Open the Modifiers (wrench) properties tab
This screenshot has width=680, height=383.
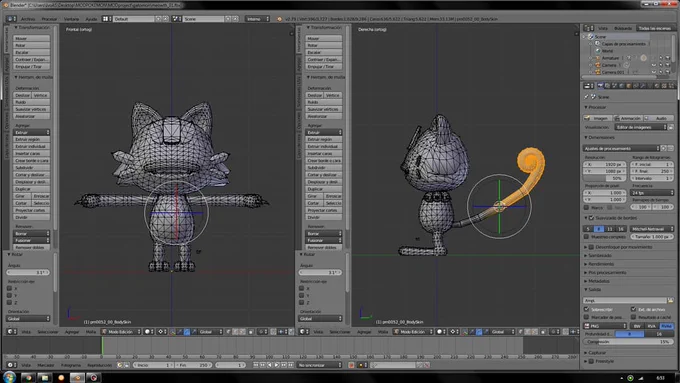[643, 86]
